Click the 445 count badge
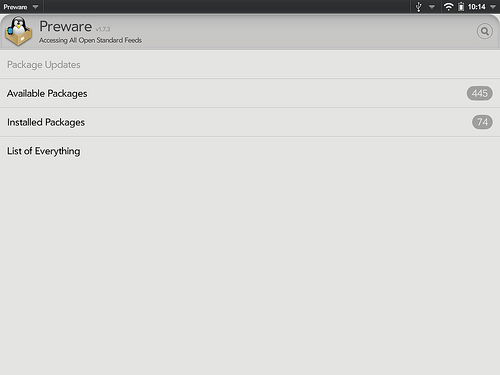The image size is (500, 375). (480, 93)
